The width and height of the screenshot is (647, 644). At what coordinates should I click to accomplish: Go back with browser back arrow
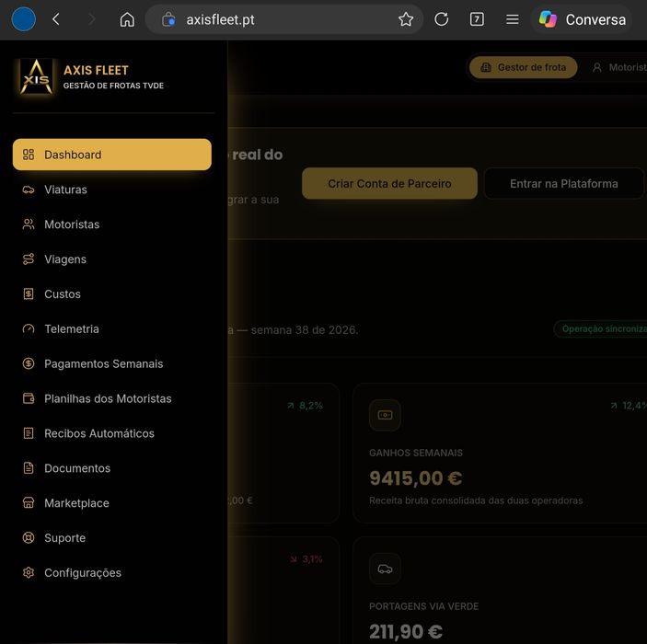pos(56,19)
